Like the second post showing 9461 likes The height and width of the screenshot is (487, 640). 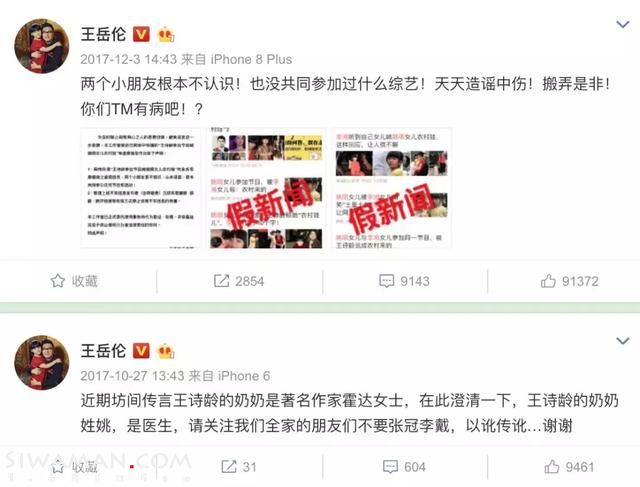(569, 467)
